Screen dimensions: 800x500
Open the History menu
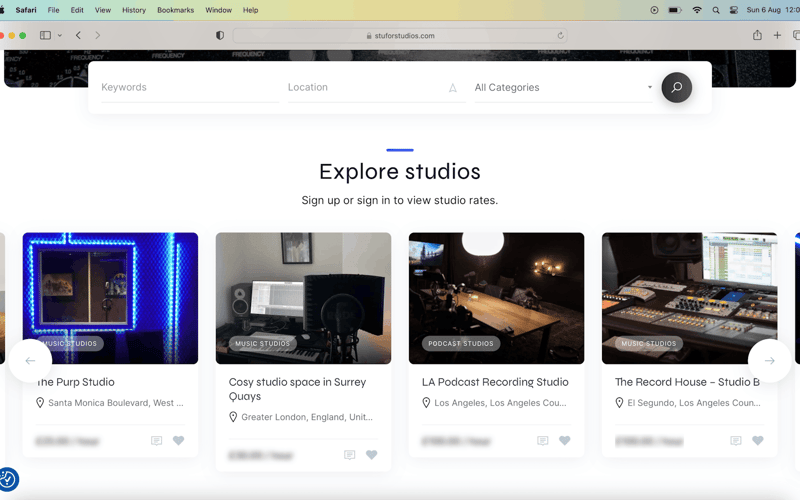(134, 10)
